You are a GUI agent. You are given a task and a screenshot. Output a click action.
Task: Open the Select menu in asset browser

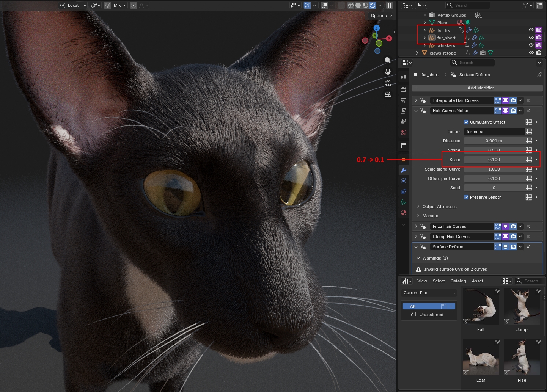tap(439, 281)
